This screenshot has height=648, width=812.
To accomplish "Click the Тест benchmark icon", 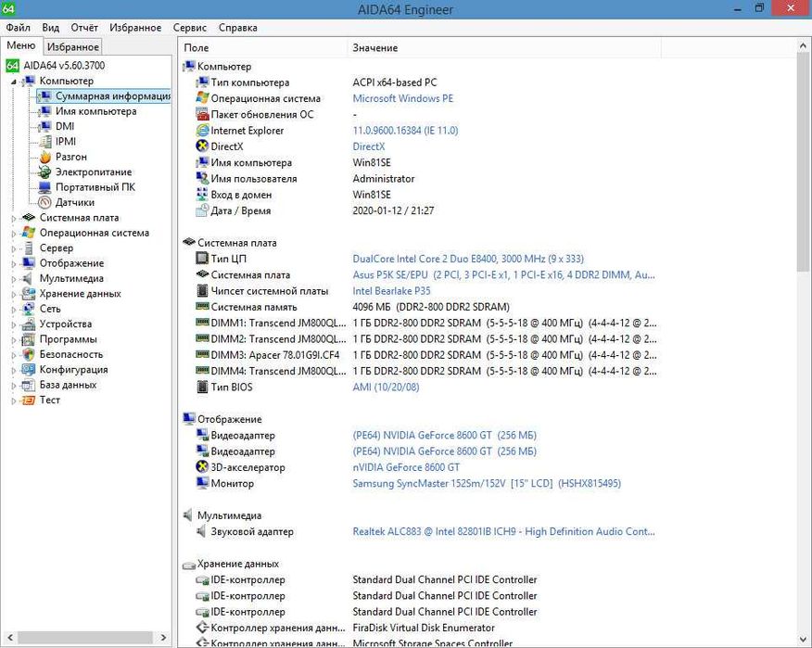I will click(29, 400).
